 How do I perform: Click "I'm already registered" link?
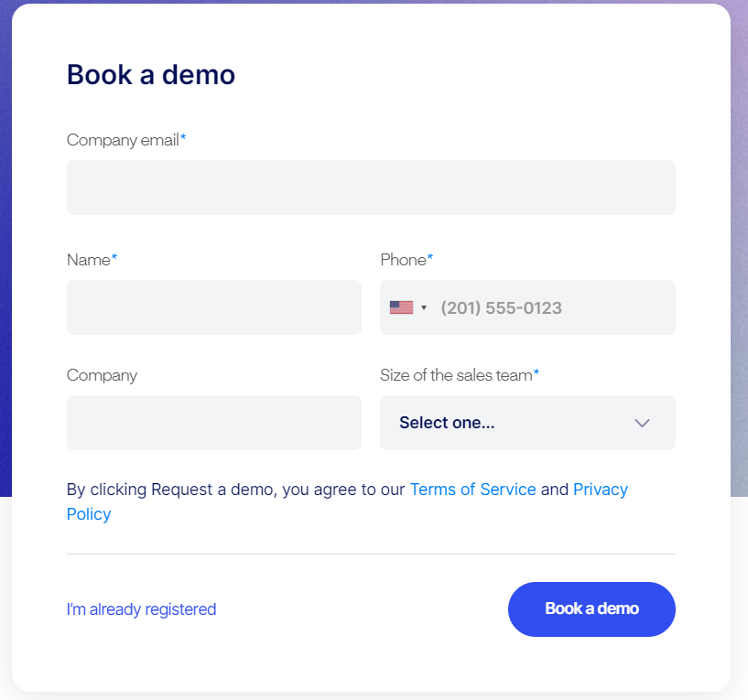tap(141, 609)
